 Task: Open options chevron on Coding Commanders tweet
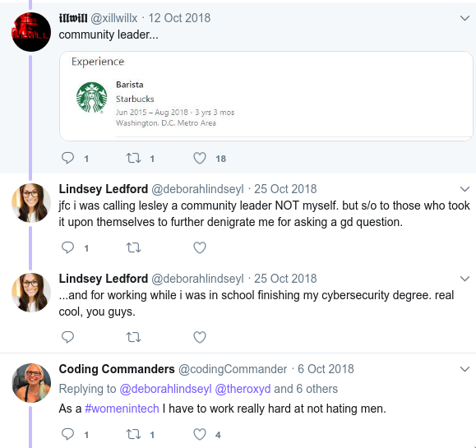[x=464, y=369]
